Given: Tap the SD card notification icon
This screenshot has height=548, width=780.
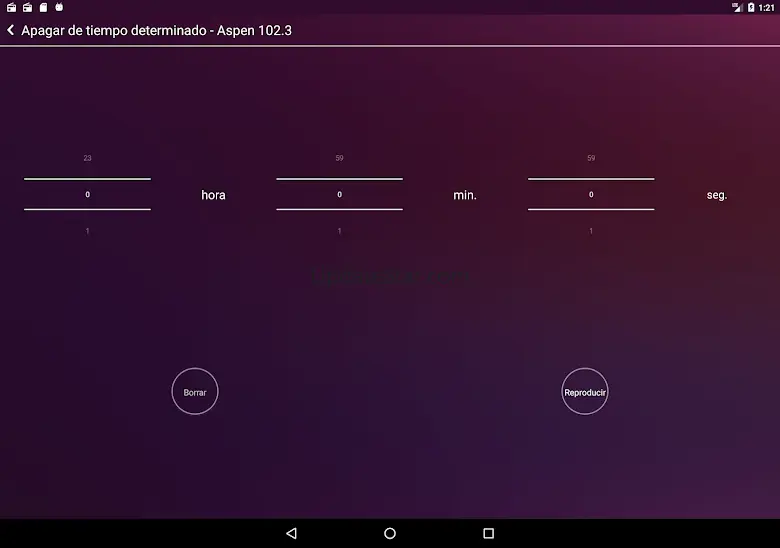Looking at the screenshot, I should click(x=43, y=7).
